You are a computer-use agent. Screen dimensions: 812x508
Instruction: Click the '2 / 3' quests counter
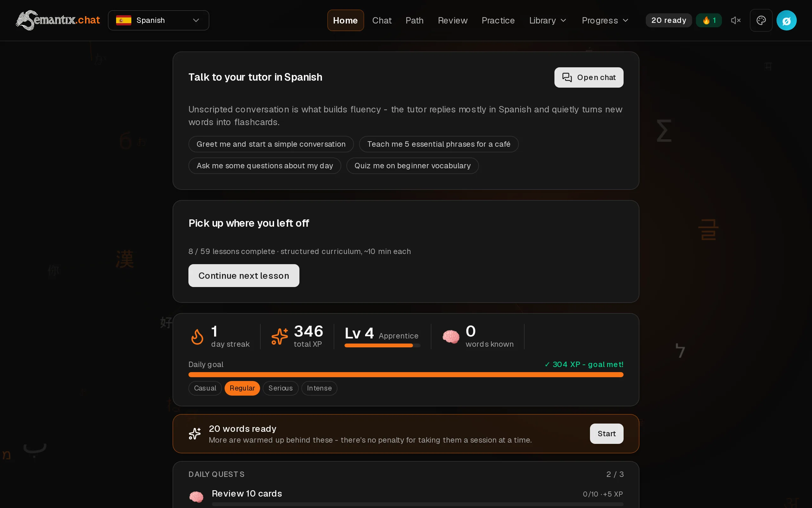[615, 474]
